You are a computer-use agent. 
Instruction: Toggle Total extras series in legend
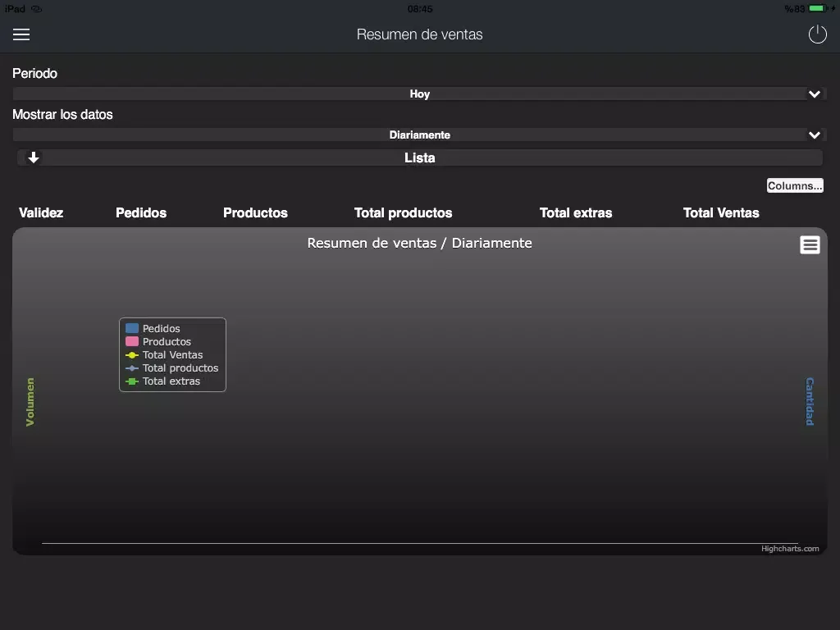(x=171, y=381)
